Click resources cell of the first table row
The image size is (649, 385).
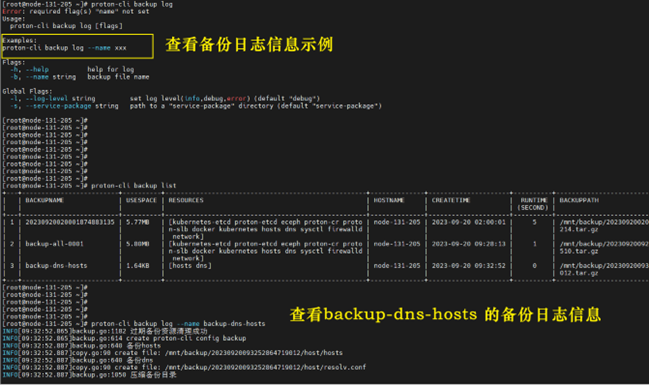[265, 229]
